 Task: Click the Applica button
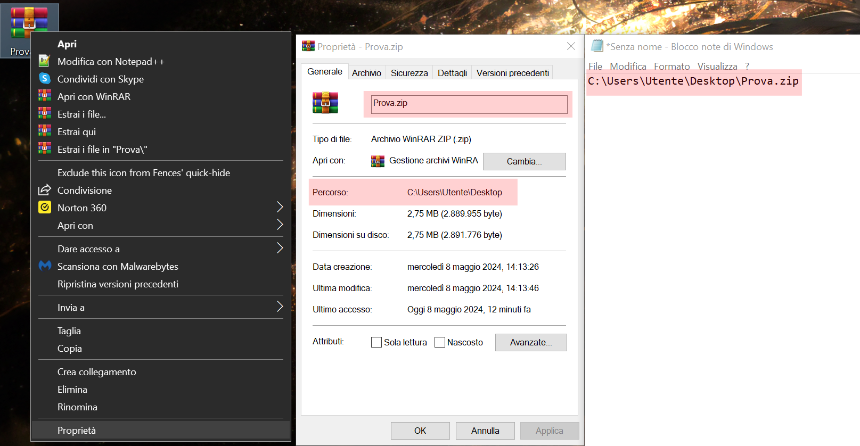click(549, 431)
